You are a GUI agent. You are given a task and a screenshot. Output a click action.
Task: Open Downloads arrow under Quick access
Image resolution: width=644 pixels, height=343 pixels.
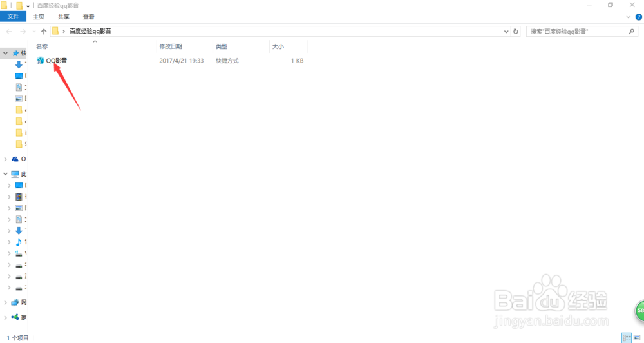(x=19, y=64)
